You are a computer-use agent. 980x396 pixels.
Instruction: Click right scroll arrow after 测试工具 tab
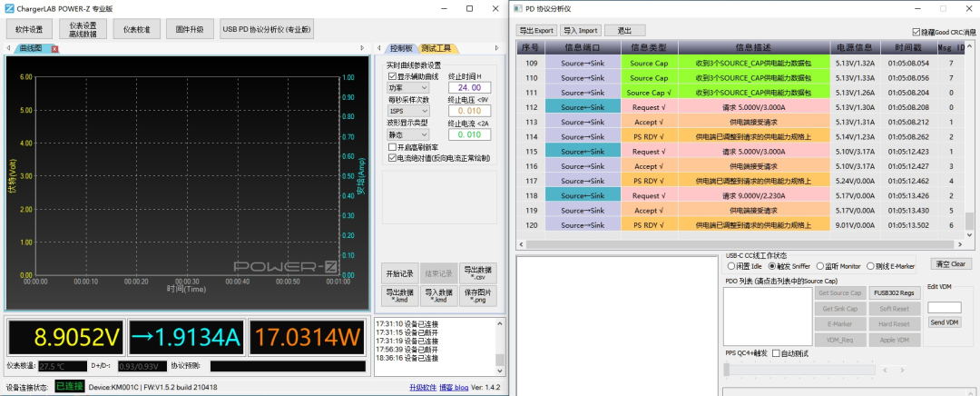click(497, 48)
